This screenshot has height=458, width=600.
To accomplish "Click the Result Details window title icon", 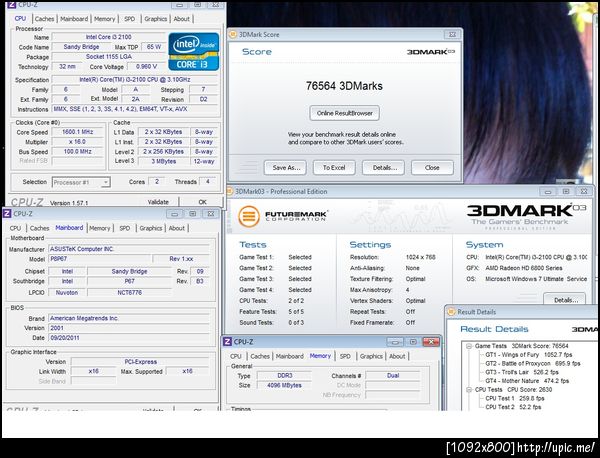I will 451,312.
